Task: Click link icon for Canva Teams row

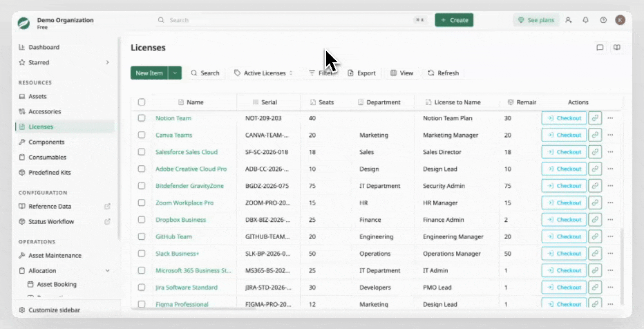Action: click(x=595, y=135)
